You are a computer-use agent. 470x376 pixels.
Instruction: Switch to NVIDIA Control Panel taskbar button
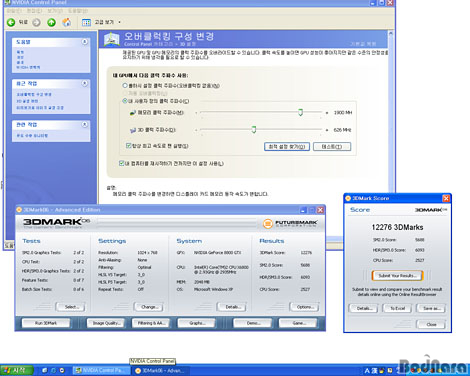pyautogui.click(x=102, y=370)
